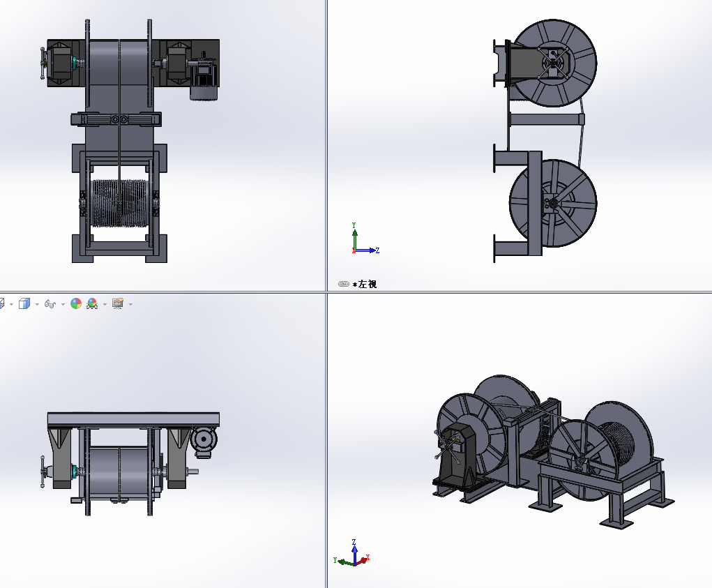Open the Apply Scene dropdown arrow
This screenshot has width=712, height=588.
pos(105,304)
